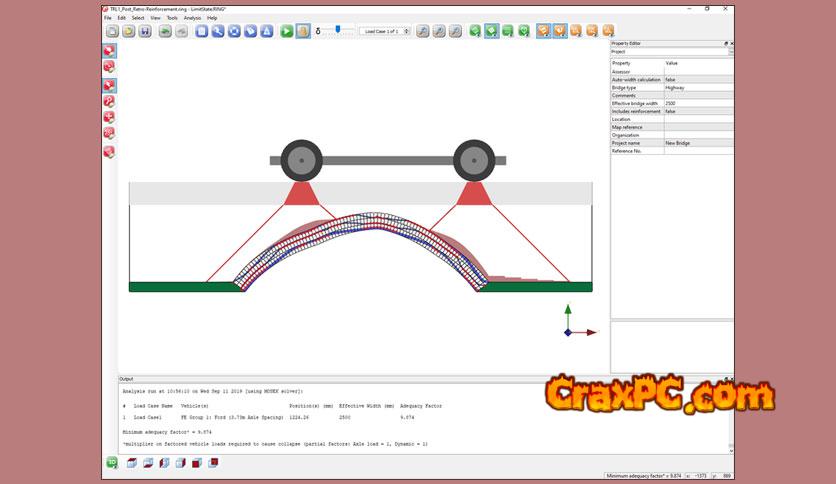The image size is (836, 484).
Task: Toggle the highlighted green display icon in toolbar
Action: click(x=491, y=32)
